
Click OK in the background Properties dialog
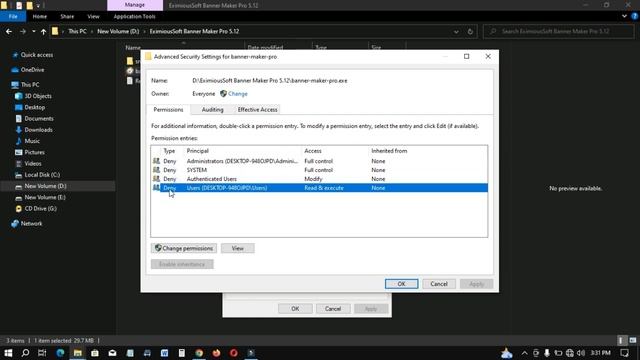pyautogui.click(x=295, y=309)
